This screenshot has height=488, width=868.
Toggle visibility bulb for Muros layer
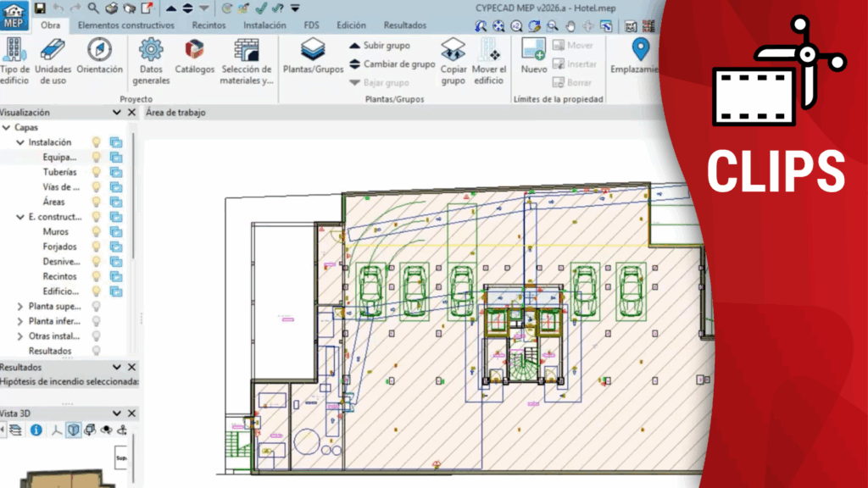[97, 231]
